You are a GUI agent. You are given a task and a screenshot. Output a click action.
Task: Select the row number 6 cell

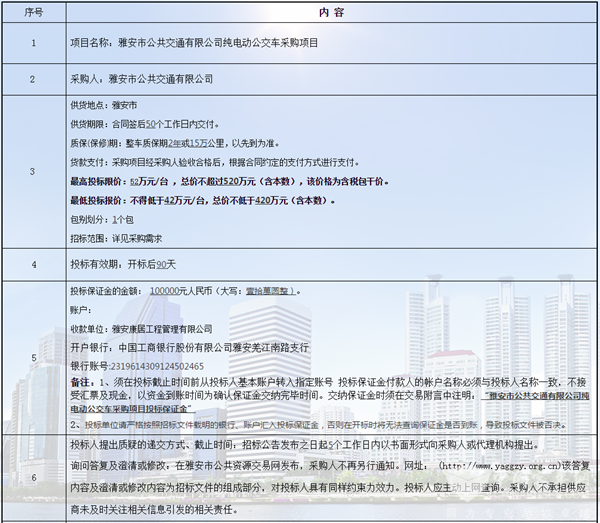pos(33,479)
